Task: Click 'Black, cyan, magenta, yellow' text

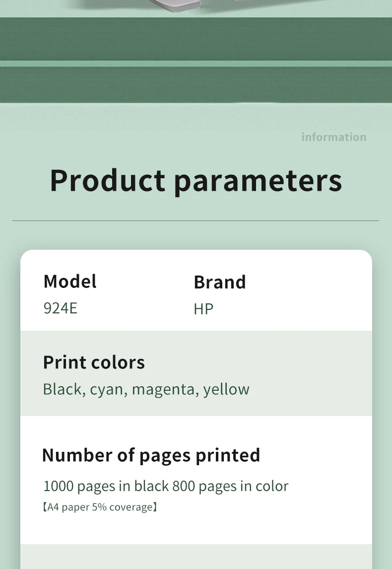Action: (146, 389)
